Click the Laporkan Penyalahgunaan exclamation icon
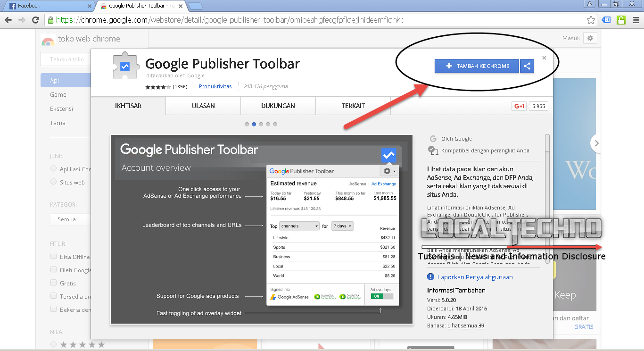Image resolution: width=644 pixels, height=351 pixels. [x=430, y=277]
